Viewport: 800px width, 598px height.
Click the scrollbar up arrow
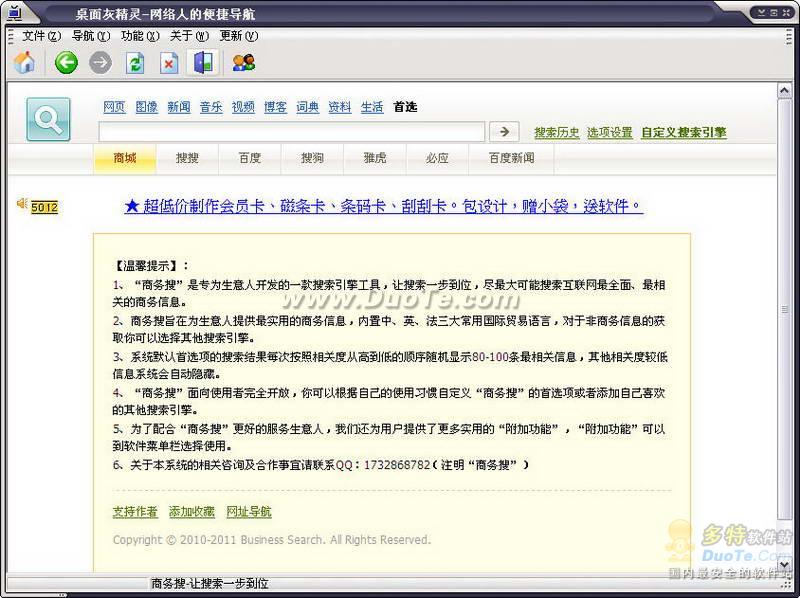click(784, 91)
